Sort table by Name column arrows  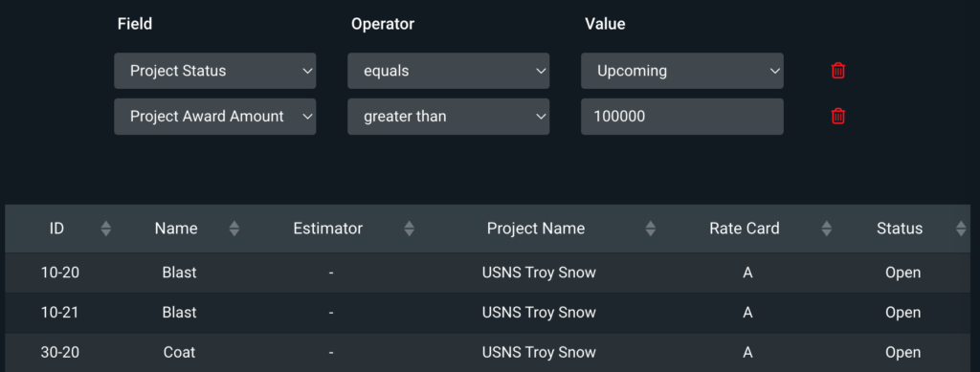point(234,229)
